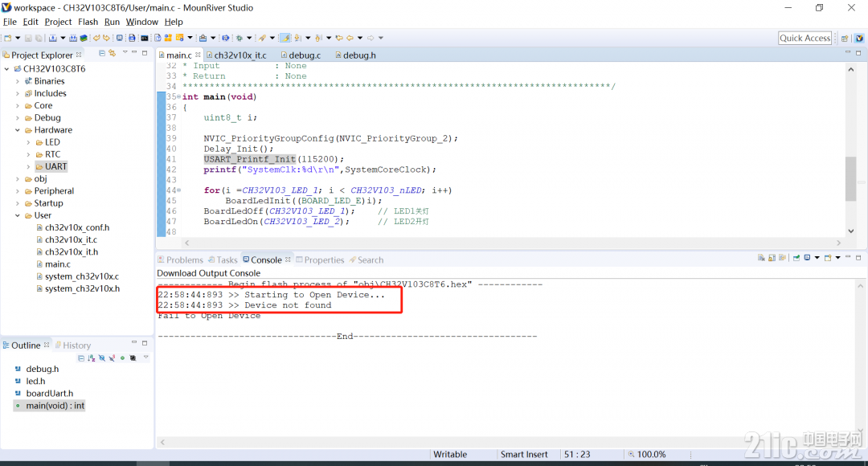Click the debug bug toolbar icon
The image size is (868, 466).
240,39
